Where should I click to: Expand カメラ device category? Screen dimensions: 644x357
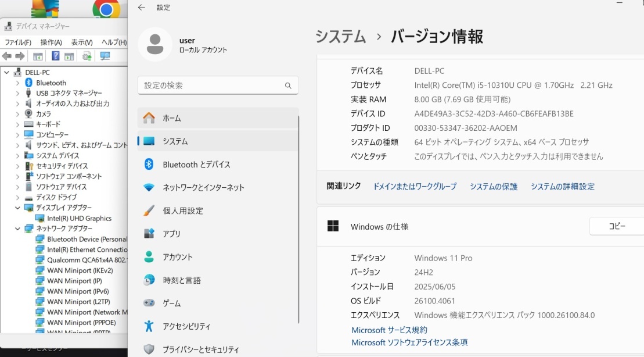point(17,114)
